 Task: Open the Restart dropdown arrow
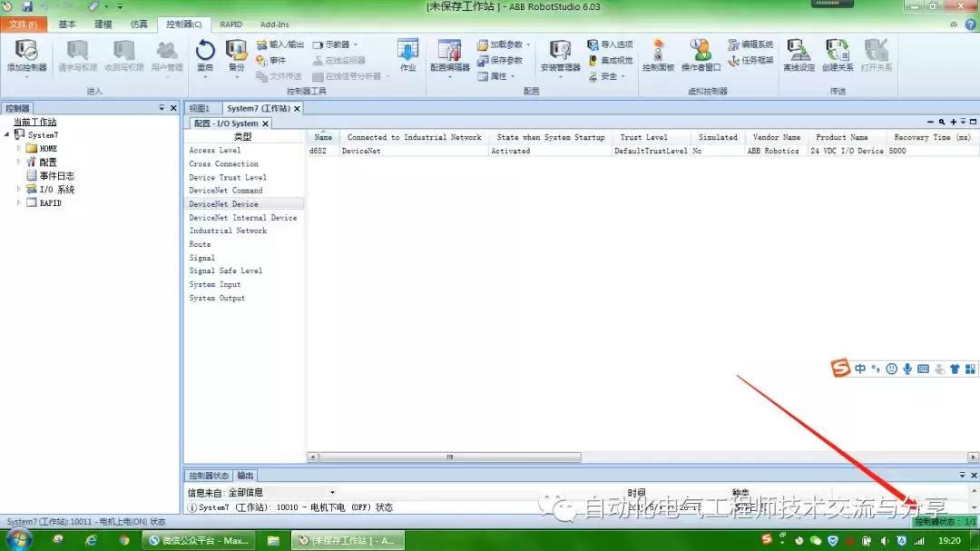coord(205,76)
